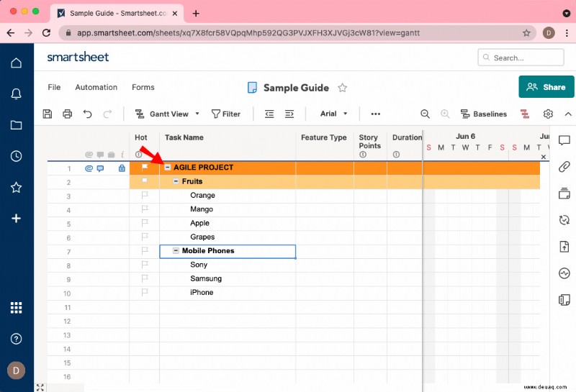This screenshot has width=576, height=392.
Task: Open the more options ellipsis in toolbar
Action: point(375,114)
